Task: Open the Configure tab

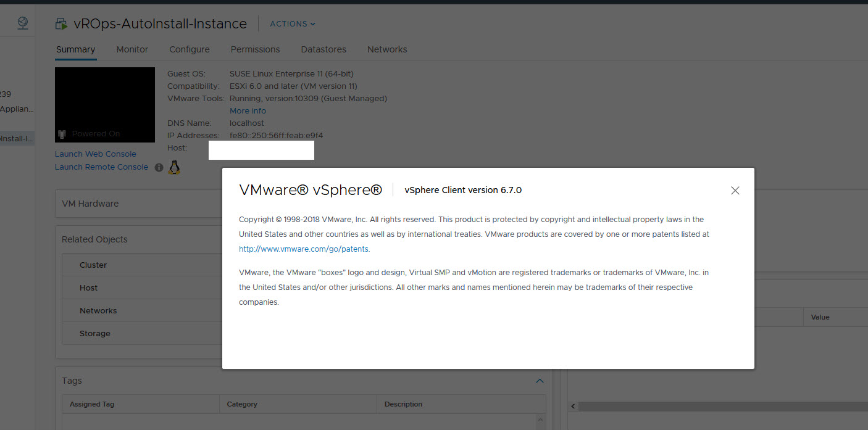Action: pos(190,49)
